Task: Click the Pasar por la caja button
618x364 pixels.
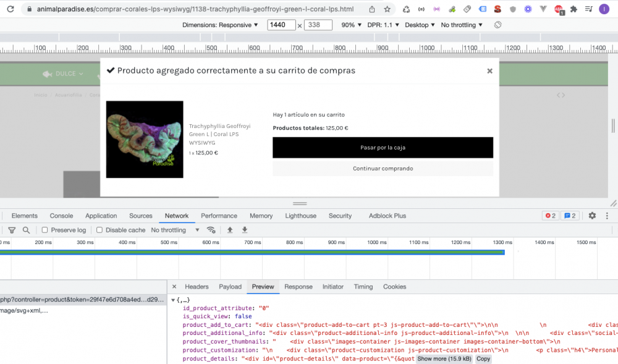Action: pos(383,148)
